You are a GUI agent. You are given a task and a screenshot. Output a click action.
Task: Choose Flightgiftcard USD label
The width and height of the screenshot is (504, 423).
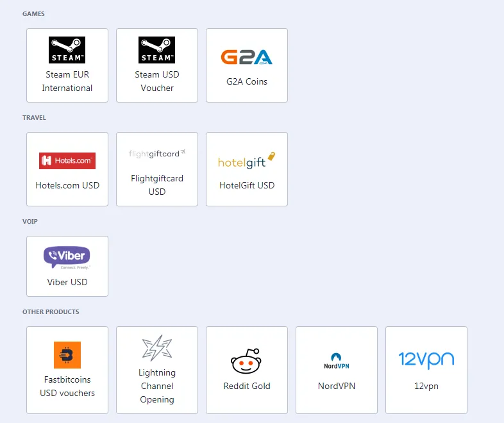(x=157, y=185)
